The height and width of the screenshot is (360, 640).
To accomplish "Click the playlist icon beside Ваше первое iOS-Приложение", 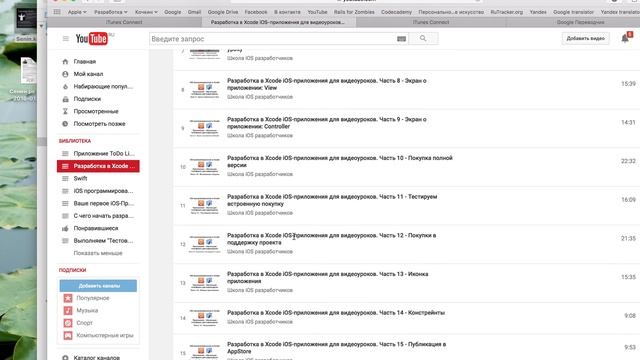I will (65, 203).
